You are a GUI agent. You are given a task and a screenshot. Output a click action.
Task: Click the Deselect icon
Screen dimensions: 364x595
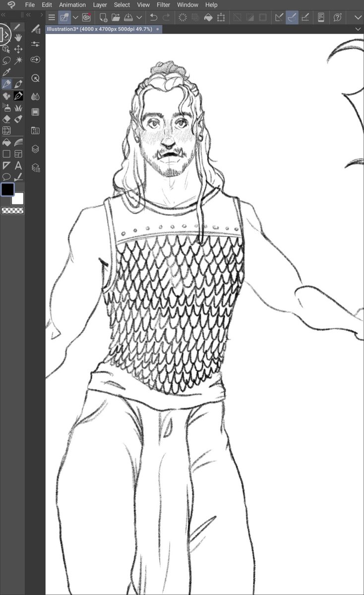coord(238,17)
